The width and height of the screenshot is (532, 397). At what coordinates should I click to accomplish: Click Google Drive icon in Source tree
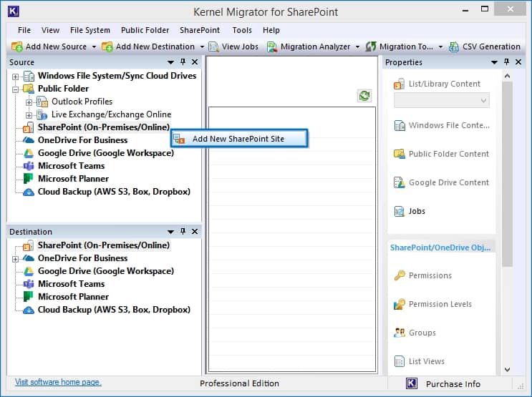[29, 153]
